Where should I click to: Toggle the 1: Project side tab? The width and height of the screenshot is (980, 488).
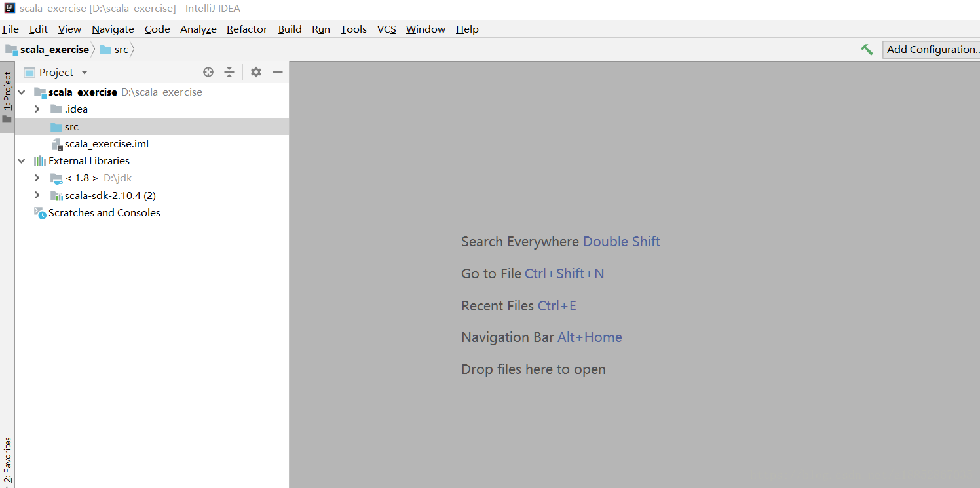[x=7, y=97]
